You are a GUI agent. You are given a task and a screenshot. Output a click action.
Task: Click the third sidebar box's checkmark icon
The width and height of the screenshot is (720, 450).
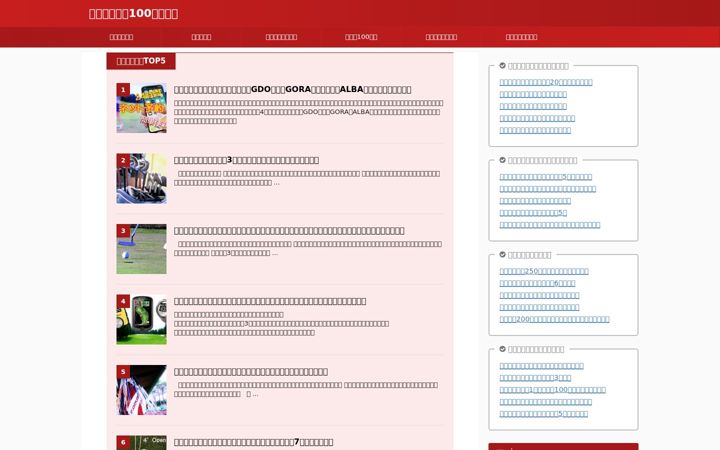pyautogui.click(x=502, y=254)
